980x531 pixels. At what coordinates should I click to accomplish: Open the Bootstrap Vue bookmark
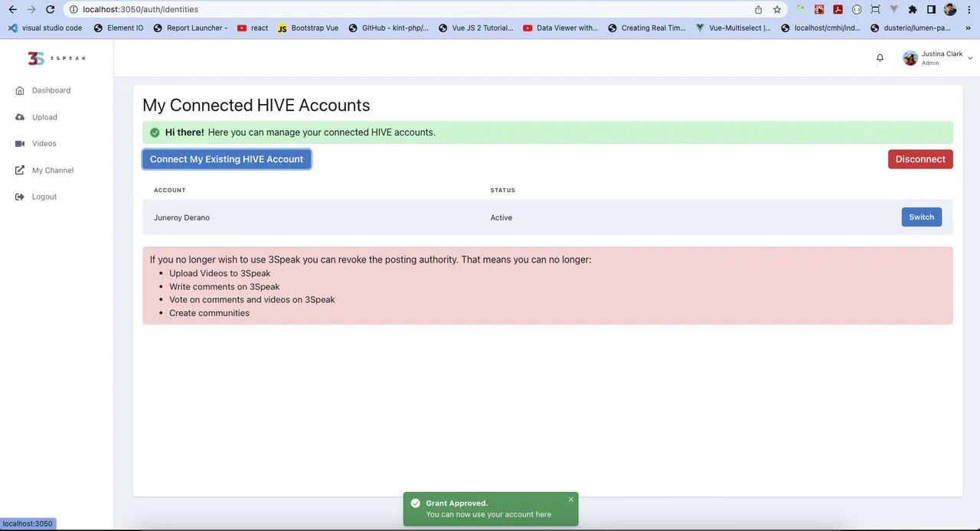click(x=308, y=28)
